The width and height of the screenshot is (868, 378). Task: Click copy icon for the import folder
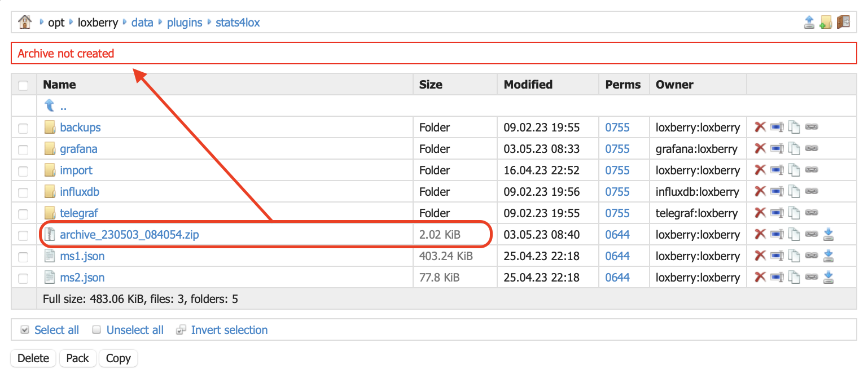point(794,170)
